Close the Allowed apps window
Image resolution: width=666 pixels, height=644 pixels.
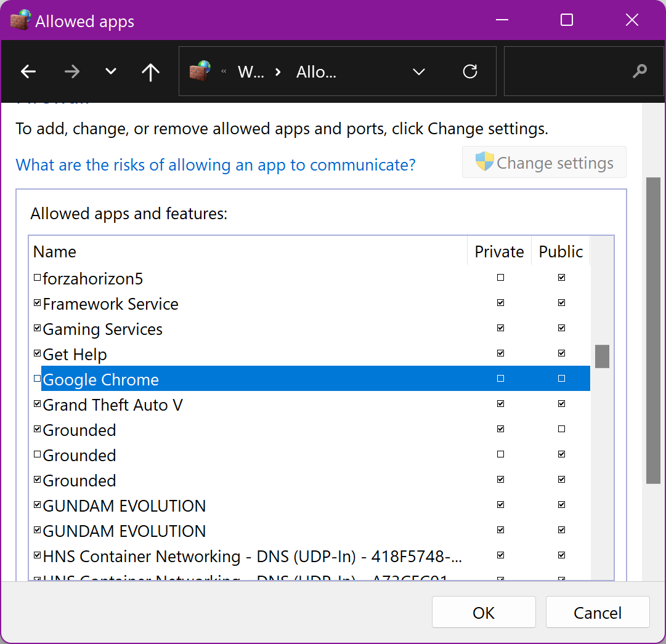[632, 20]
